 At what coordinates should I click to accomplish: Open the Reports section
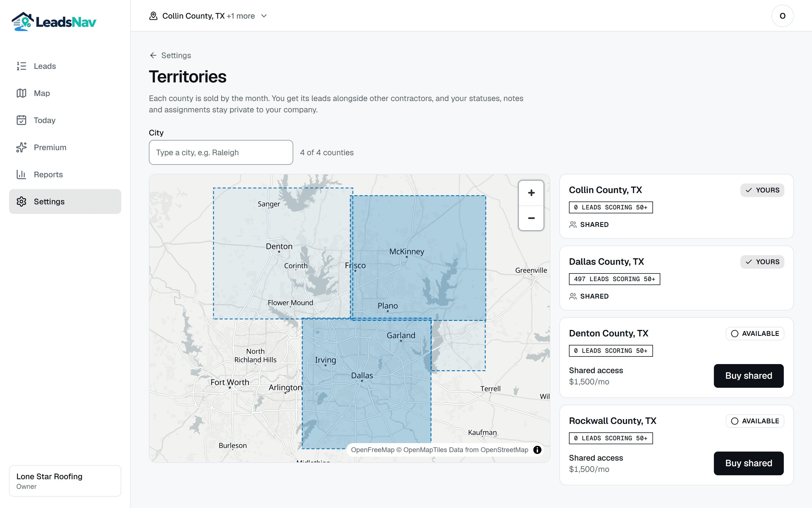pyautogui.click(x=65, y=174)
